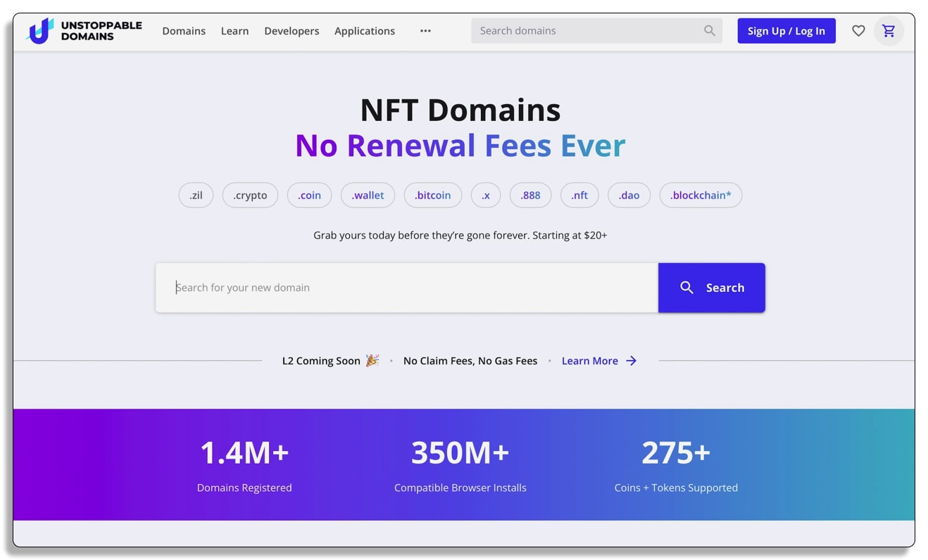Click the arrow next to Learn More
This screenshot has height=560, width=928.
632,361
